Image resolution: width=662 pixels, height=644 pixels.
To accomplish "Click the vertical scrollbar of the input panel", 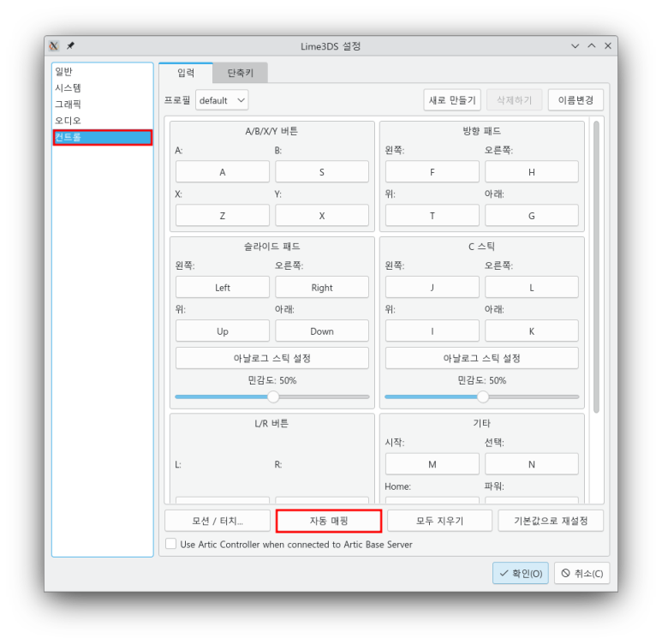I will click(596, 267).
